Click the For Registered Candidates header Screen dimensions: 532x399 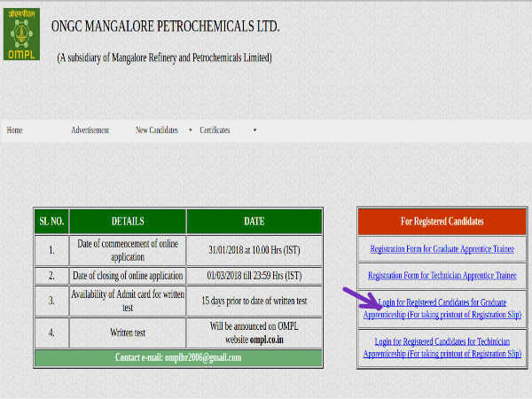[442, 222]
